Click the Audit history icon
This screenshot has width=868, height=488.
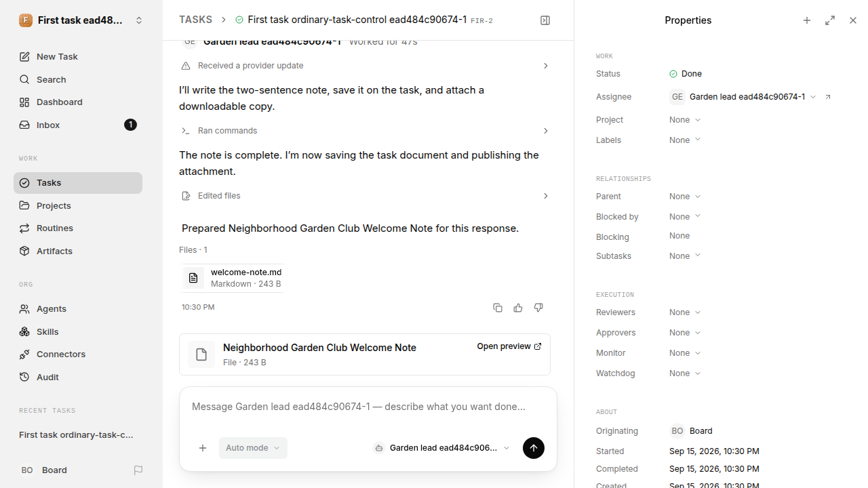pos(24,378)
